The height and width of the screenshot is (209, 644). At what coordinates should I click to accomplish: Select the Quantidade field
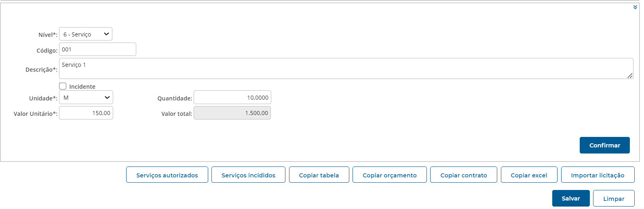click(x=232, y=98)
